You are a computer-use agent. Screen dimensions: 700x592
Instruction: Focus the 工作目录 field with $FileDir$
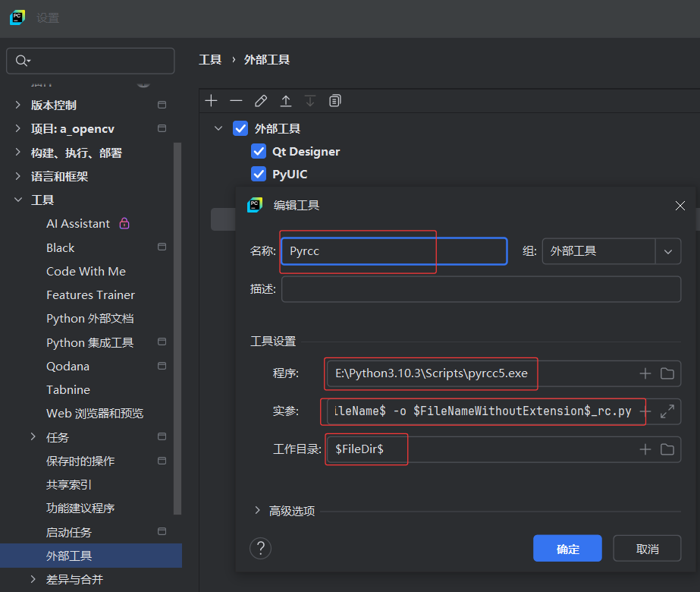click(x=480, y=449)
